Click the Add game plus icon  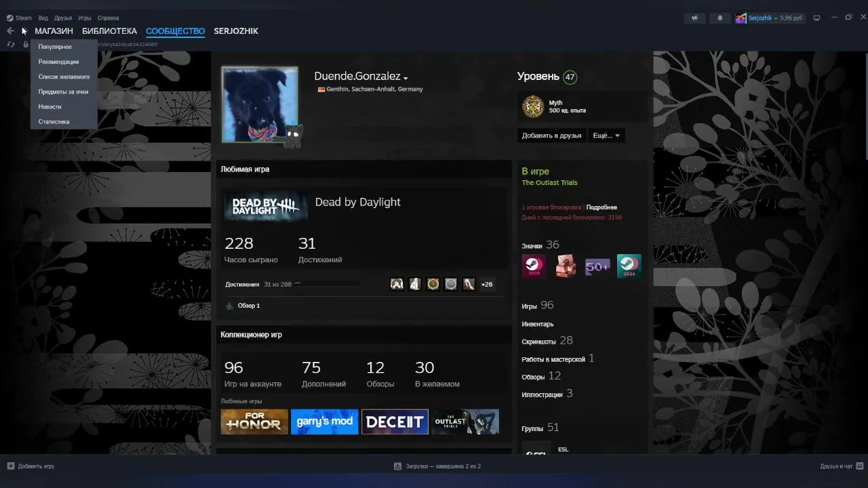[11, 466]
